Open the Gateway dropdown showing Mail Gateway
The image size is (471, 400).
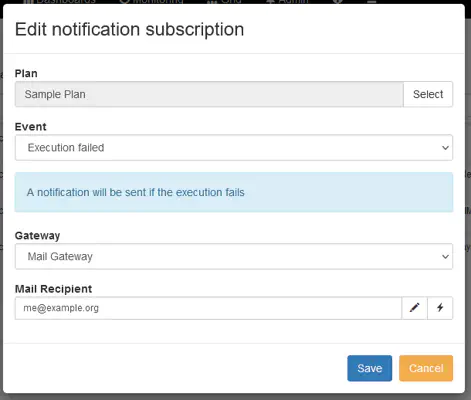click(x=234, y=256)
